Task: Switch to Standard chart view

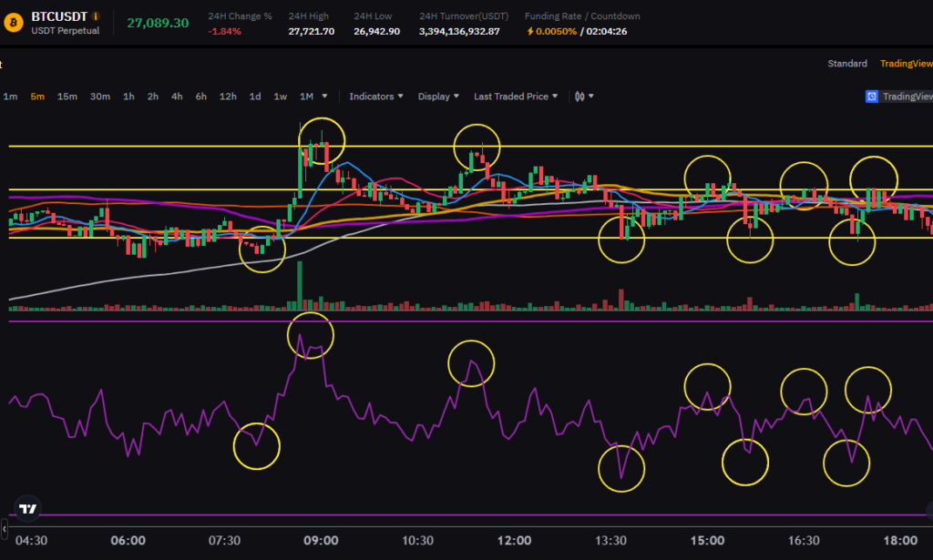Action: click(x=847, y=64)
